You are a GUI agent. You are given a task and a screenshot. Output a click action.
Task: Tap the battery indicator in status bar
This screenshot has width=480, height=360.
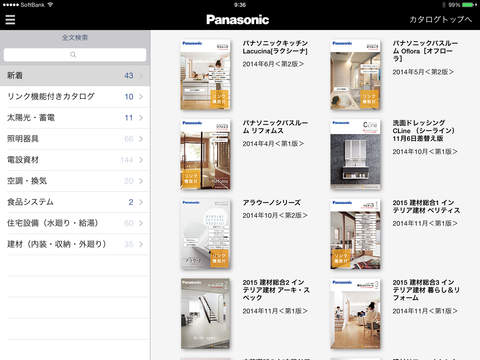click(470, 5)
